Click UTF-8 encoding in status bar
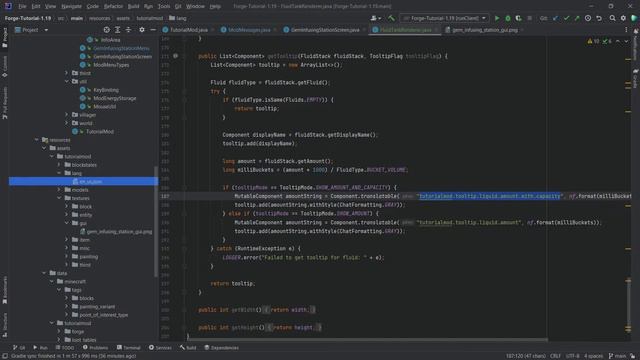This screenshot has width=640, height=360. point(572,356)
